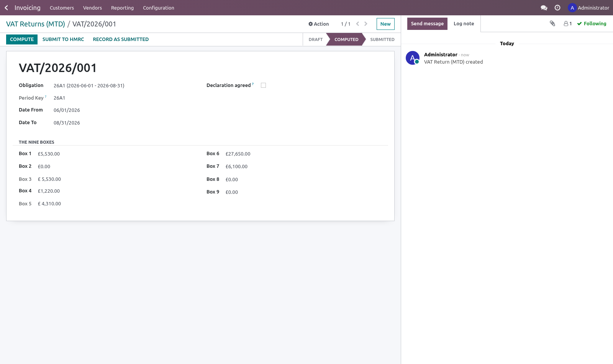Click SUBMIT TO HMRC button
Viewport: 613px width, 364px height.
point(63,39)
